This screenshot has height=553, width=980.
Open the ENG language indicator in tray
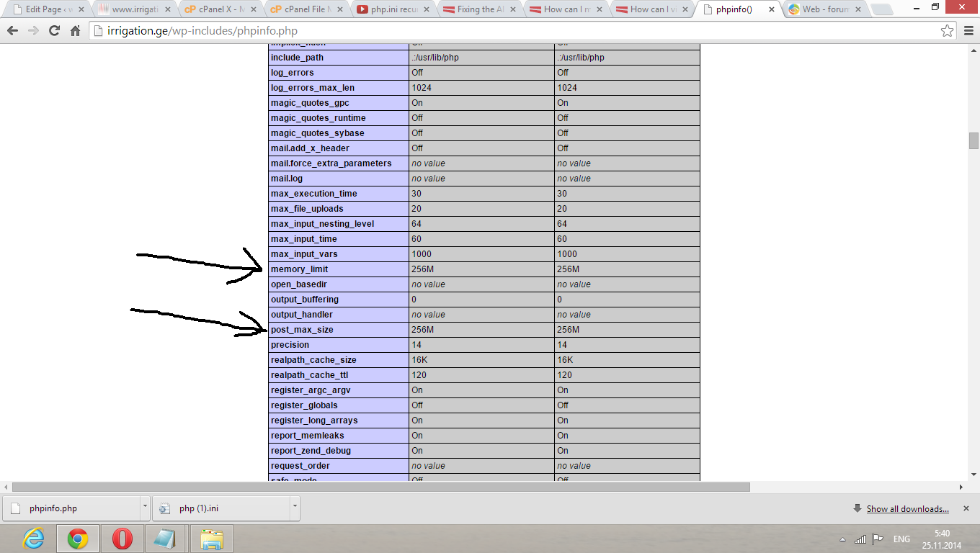coord(902,538)
